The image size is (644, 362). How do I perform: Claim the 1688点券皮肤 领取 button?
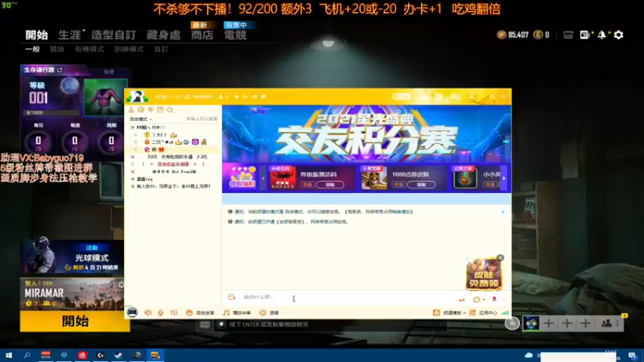tap(421, 185)
